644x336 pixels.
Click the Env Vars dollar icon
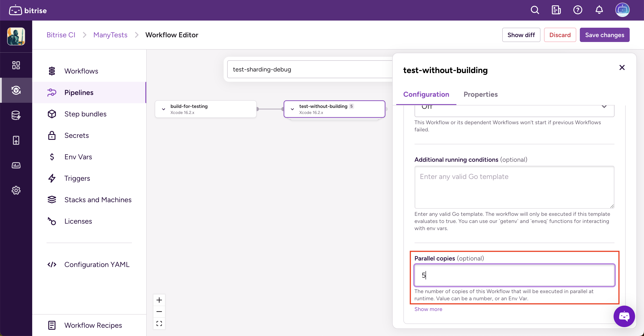[x=52, y=157]
